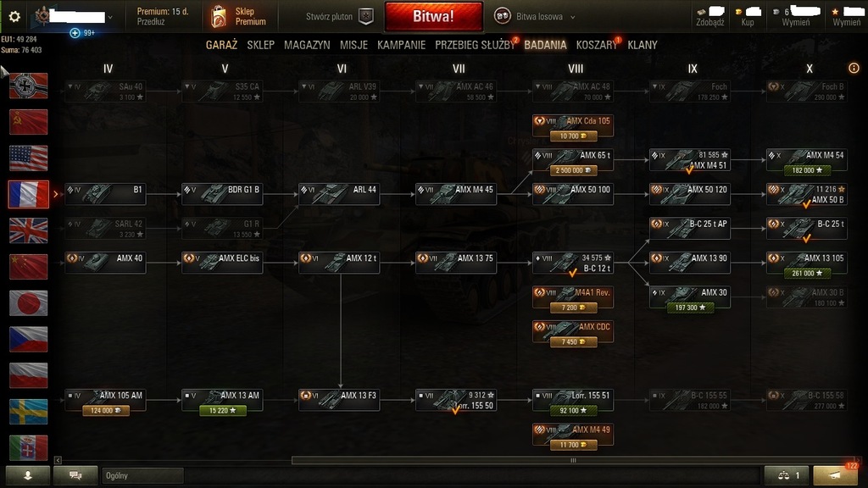Click the info icon near tier X

point(854,68)
